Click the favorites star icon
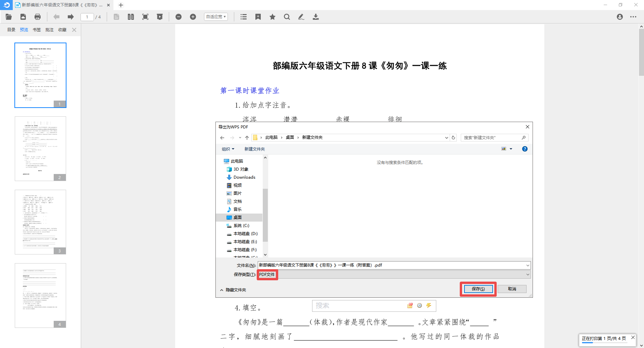 (272, 17)
